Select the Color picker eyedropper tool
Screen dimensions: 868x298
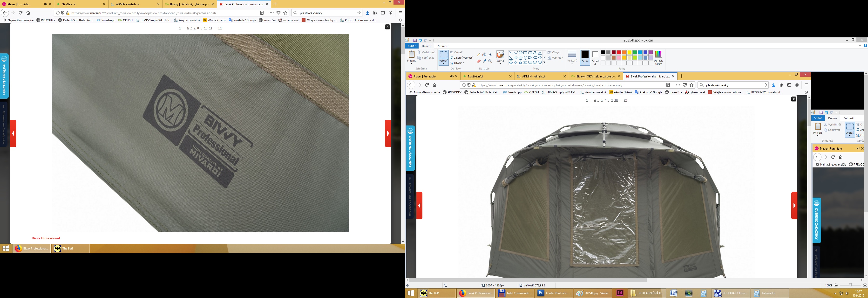[x=484, y=61]
